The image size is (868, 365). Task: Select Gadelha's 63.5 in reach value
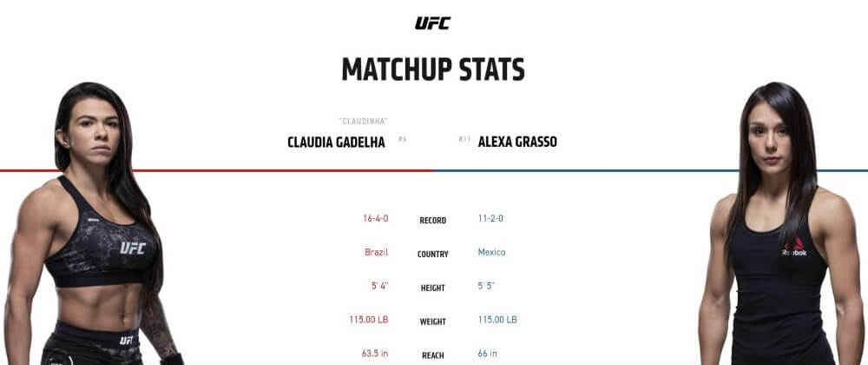coord(375,354)
